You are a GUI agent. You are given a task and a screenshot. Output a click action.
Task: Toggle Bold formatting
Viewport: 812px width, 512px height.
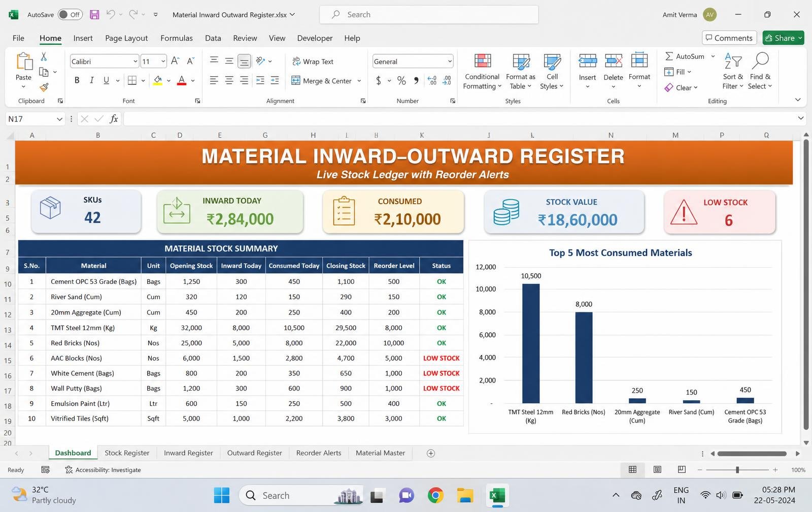point(77,80)
